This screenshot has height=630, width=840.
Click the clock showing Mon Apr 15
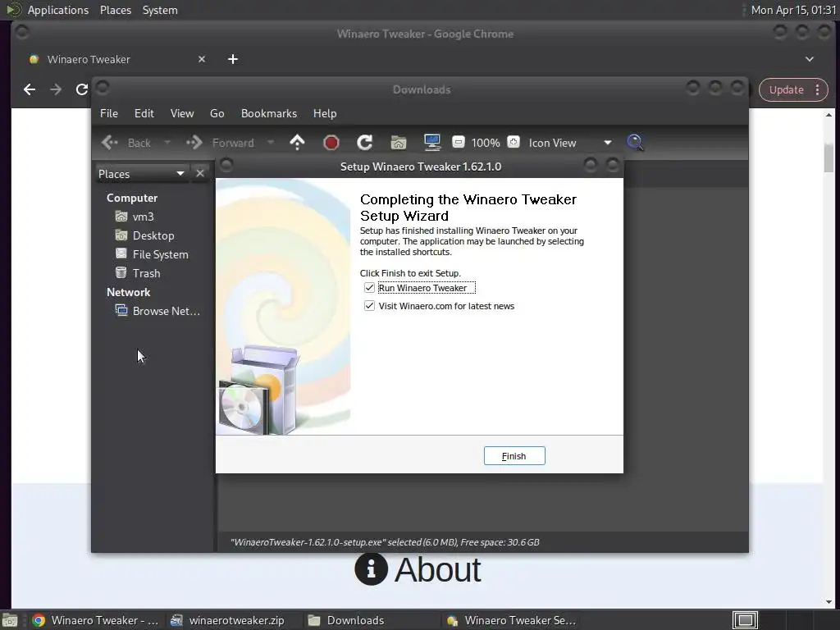793,10
